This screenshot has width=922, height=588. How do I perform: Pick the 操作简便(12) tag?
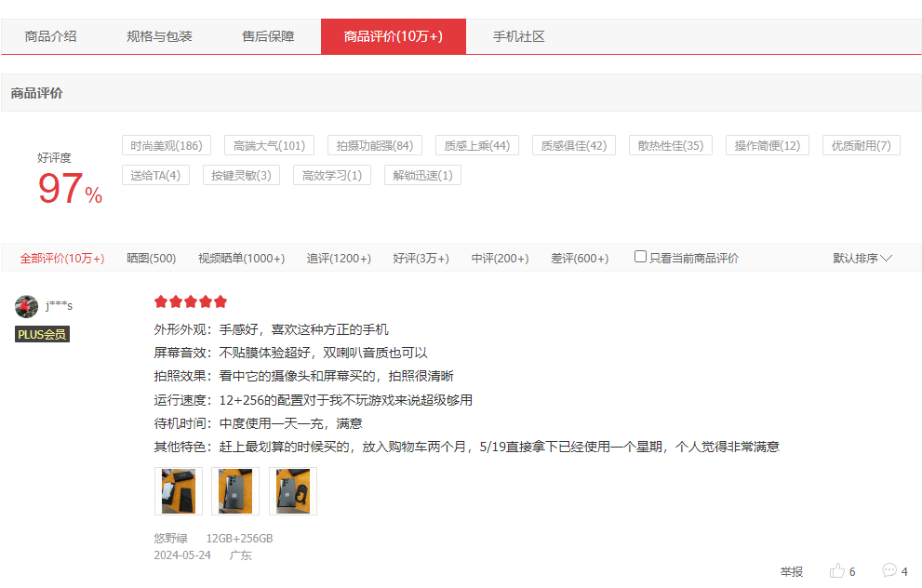(x=768, y=145)
